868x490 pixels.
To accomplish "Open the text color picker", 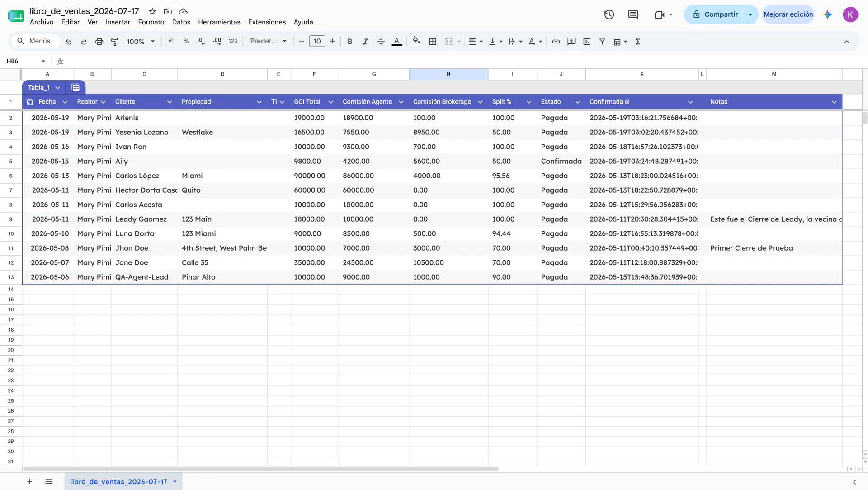I will 396,41.
